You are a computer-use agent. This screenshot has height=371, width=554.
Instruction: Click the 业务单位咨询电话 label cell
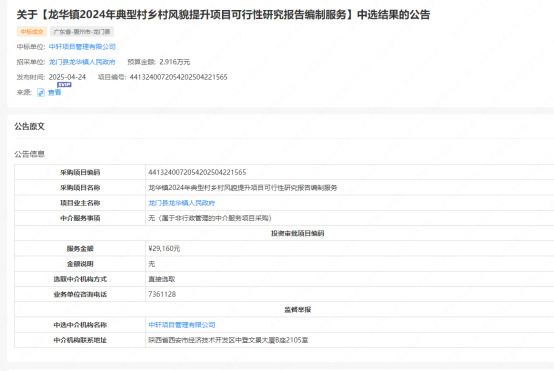(x=80, y=294)
